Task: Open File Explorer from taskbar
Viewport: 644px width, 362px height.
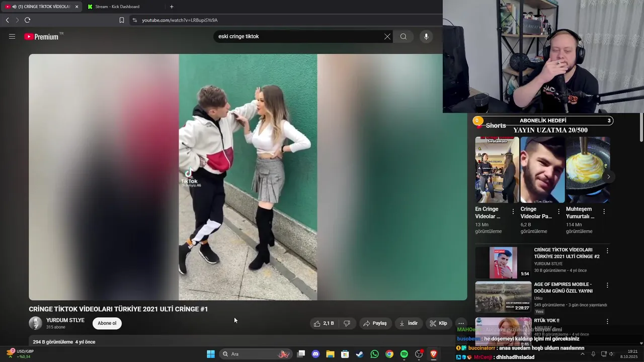Action: point(330,354)
